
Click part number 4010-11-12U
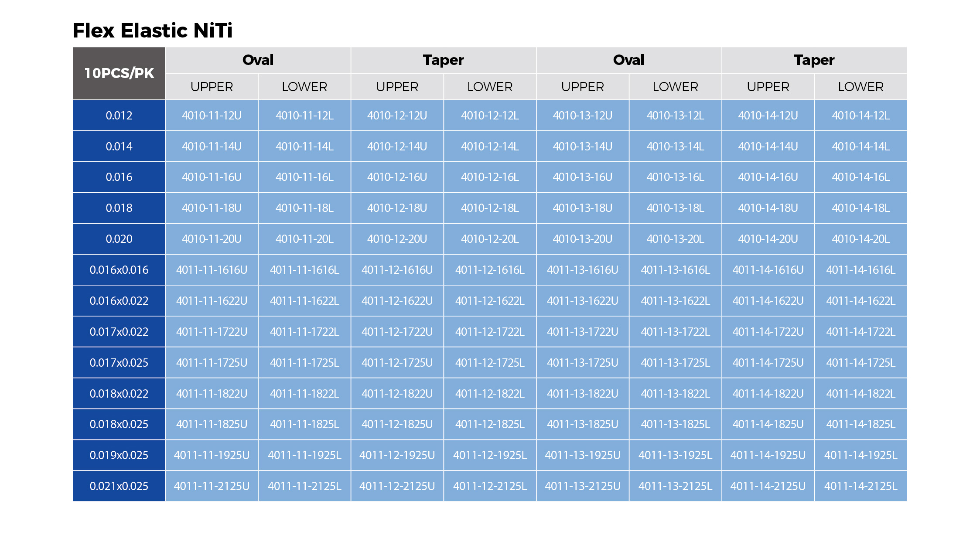click(x=212, y=116)
